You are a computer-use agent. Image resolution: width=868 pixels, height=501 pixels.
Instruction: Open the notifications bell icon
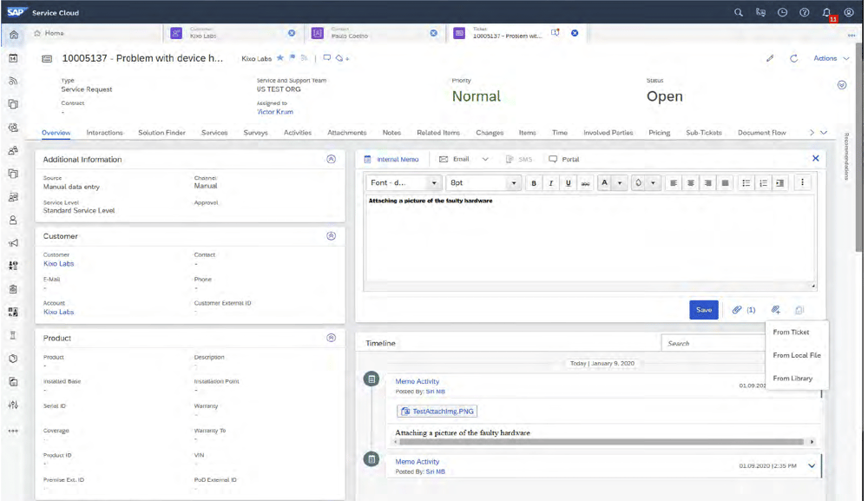(x=826, y=12)
